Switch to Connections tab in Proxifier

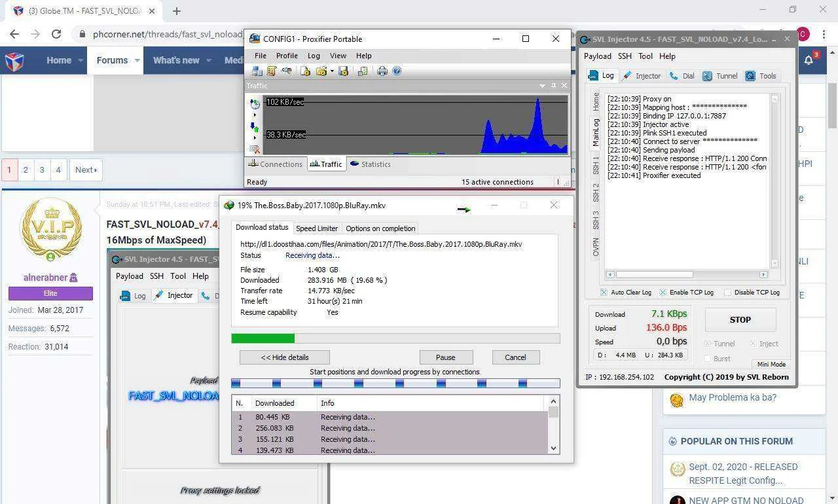275,164
